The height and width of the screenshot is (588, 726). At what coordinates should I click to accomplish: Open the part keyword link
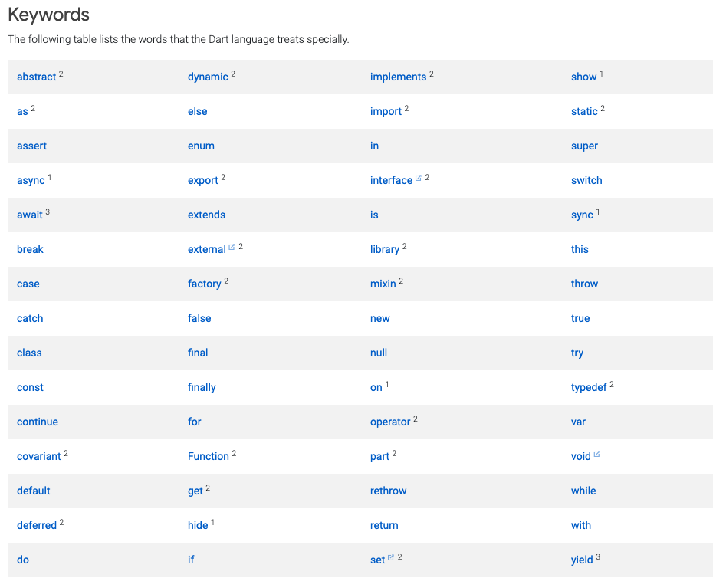[379, 456]
